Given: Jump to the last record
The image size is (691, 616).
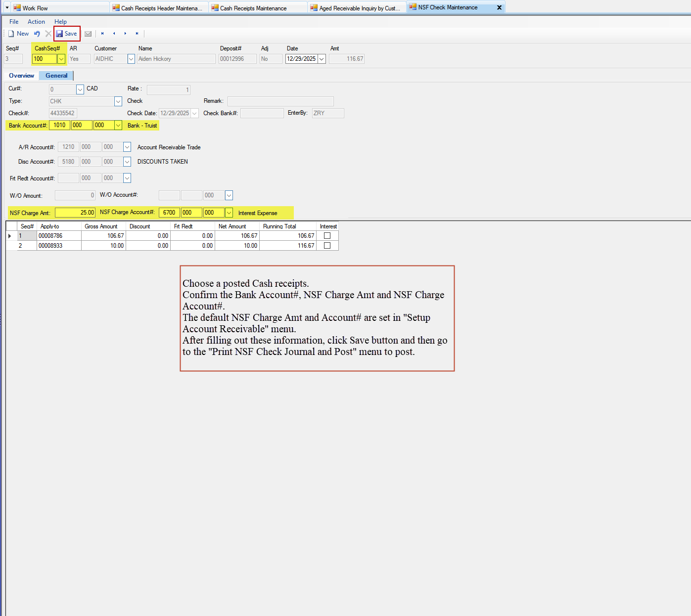Looking at the screenshot, I should (x=137, y=34).
